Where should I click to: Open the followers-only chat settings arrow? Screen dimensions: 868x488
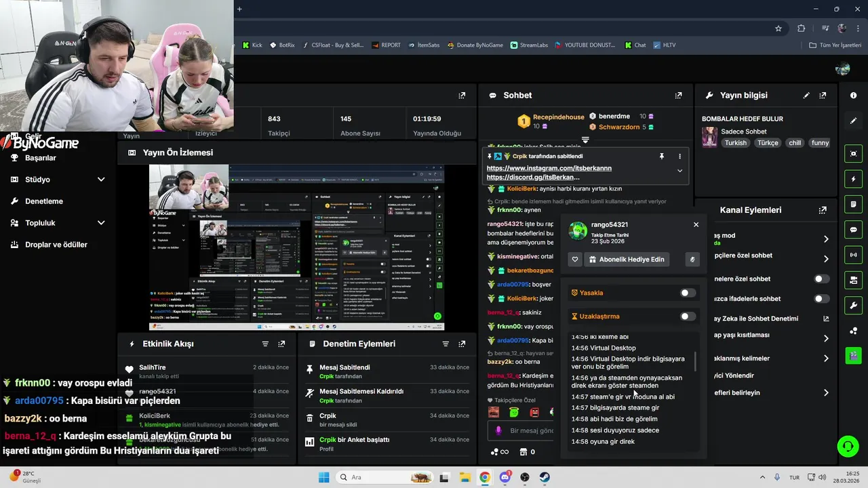click(826, 259)
